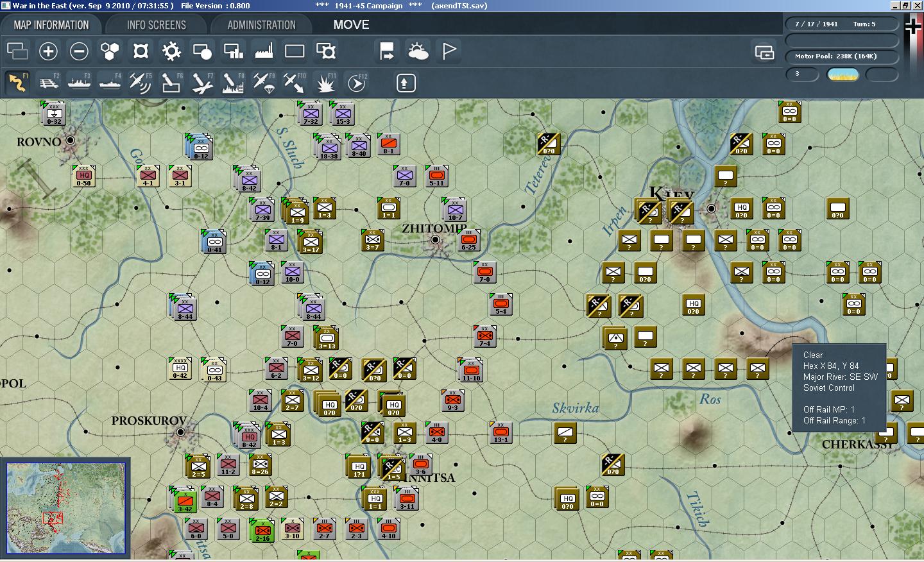Click the window-swap icon next to the date panel
The height and width of the screenshot is (562, 924).
(x=764, y=52)
